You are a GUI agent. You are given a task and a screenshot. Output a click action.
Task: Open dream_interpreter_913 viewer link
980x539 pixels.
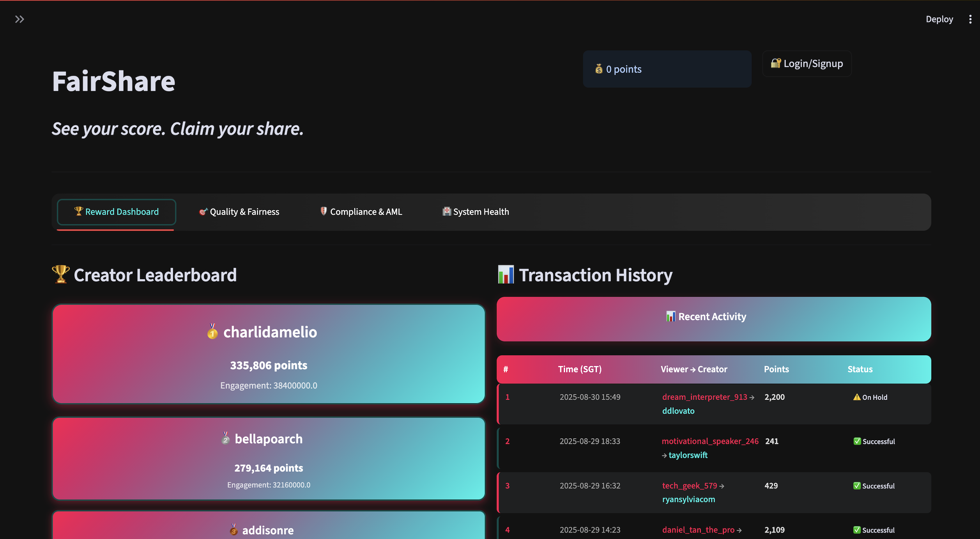point(704,397)
